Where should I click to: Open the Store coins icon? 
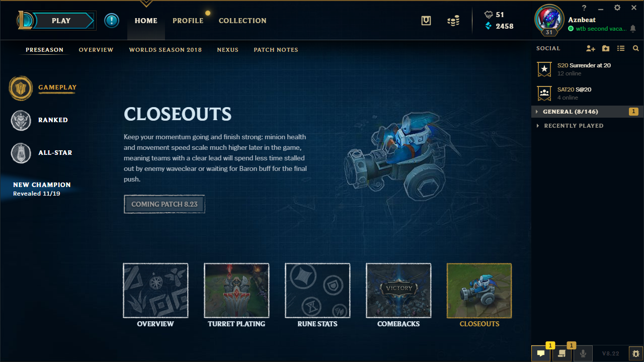pyautogui.click(x=453, y=21)
